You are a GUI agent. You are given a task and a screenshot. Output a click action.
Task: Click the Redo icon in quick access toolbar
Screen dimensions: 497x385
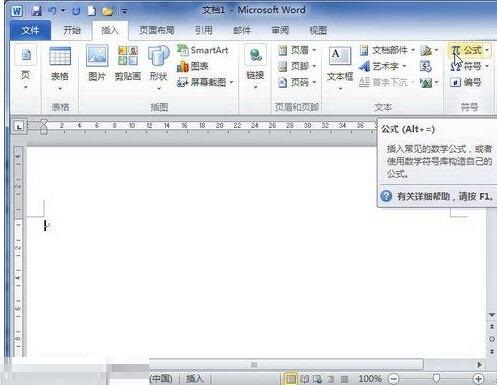pyautogui.click(x=76, y=11)
